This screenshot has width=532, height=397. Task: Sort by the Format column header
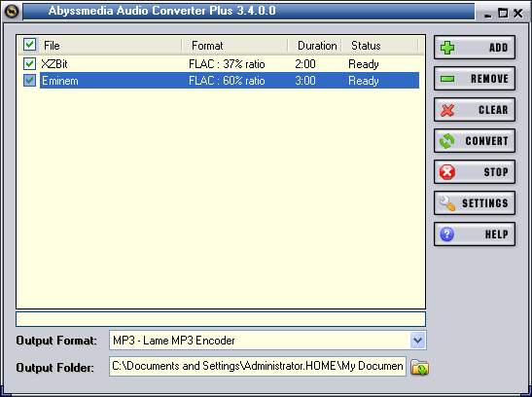pyautogui.click(x=234, y=46)
